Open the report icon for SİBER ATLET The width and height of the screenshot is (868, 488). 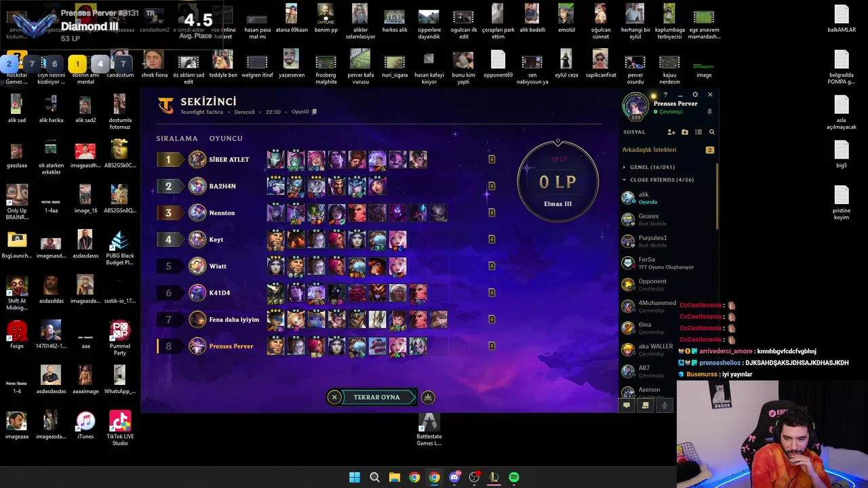click(x=492, y=159)
